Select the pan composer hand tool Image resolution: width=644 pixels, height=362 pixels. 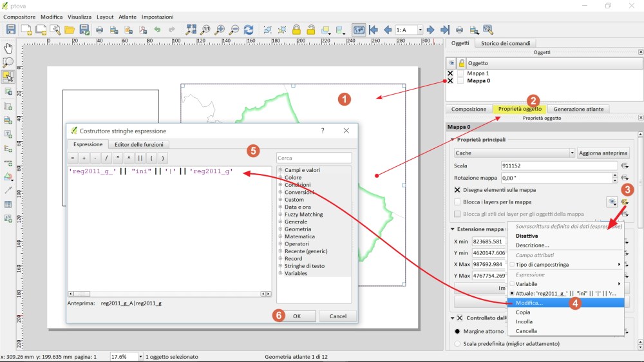pos(8,48)
